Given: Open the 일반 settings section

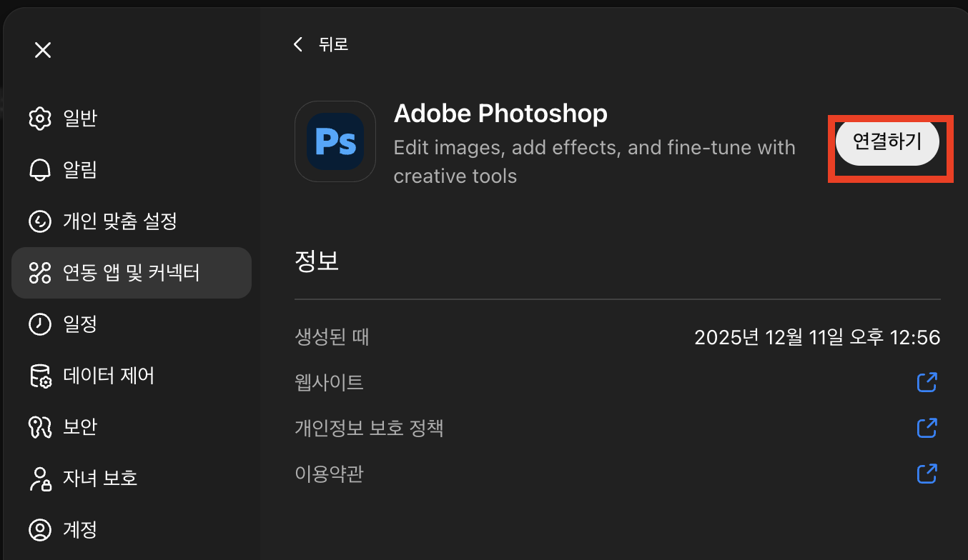Looking at the screenshot, I should point(132,119).
